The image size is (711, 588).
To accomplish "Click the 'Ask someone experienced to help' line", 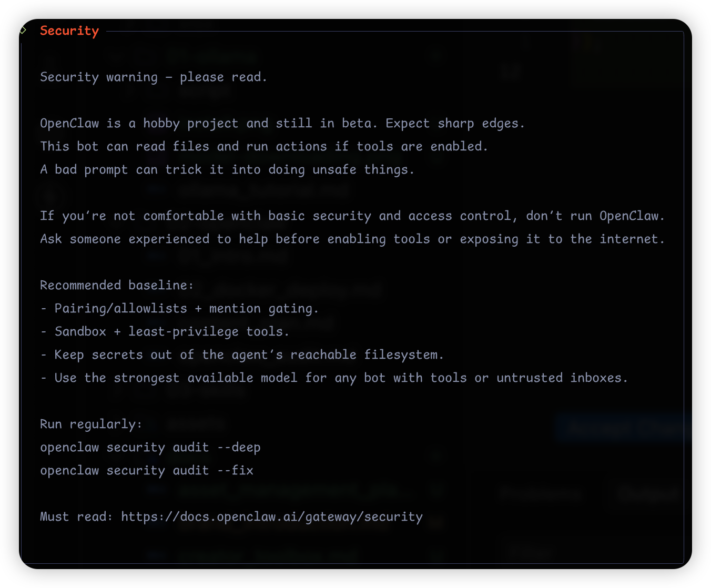I will pyautogui.click(x=352, y=239).
